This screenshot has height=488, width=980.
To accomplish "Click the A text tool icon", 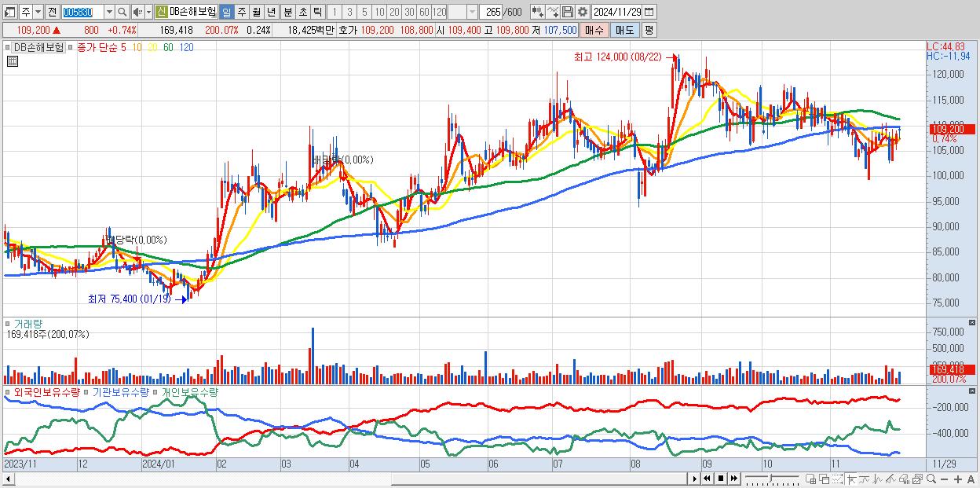I will pyautogui.click(x=971, y=479).
